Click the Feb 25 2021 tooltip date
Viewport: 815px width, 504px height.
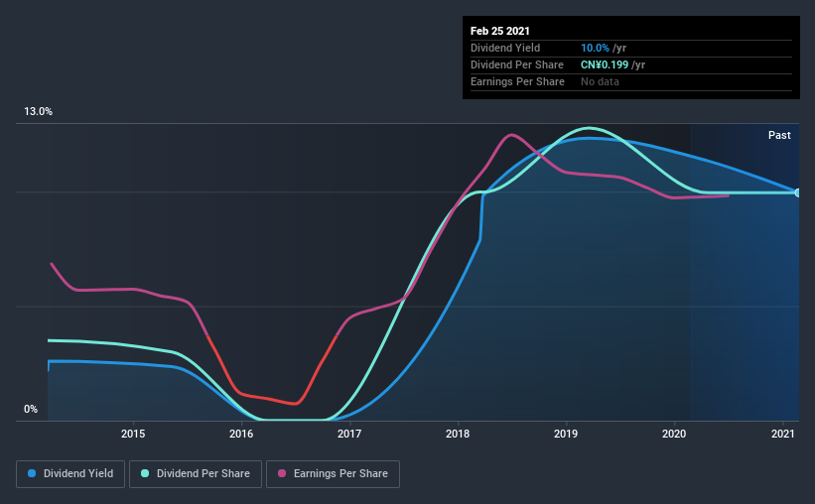pos(500,31)
